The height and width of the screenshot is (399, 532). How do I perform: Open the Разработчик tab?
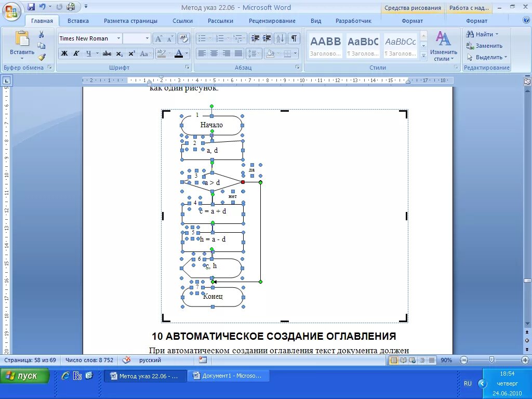tap(353, 21)
